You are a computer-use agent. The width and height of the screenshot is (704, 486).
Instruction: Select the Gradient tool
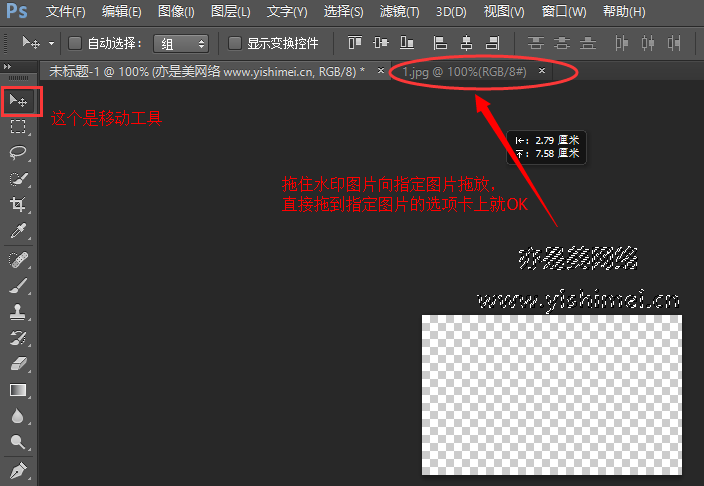pyautogui.click(x=18, y=390)
